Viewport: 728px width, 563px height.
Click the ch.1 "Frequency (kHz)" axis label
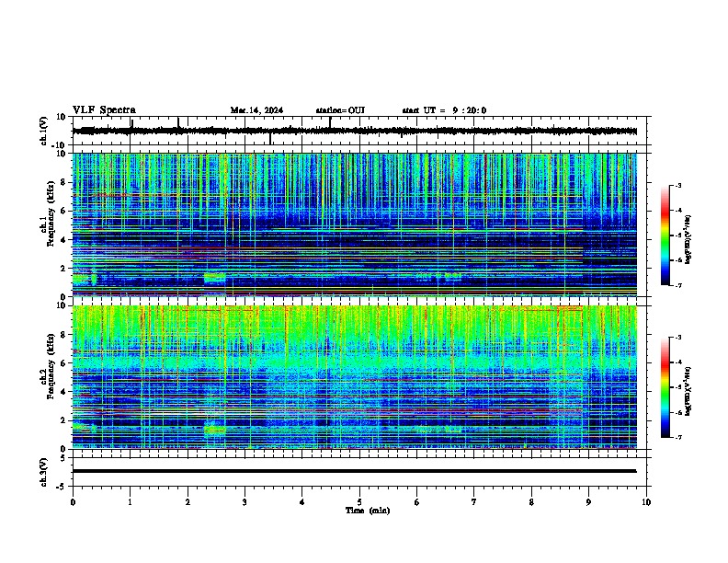click(x=51, y=213)
